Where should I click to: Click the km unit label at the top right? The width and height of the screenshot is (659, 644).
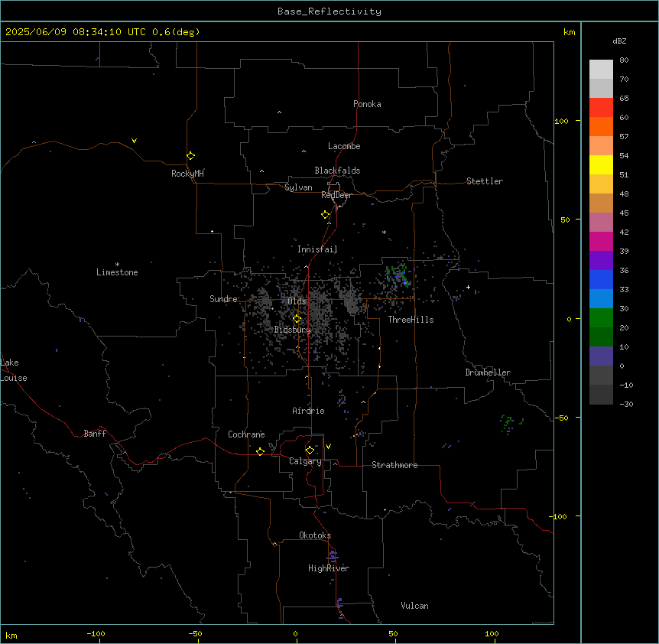pos(569,32)
